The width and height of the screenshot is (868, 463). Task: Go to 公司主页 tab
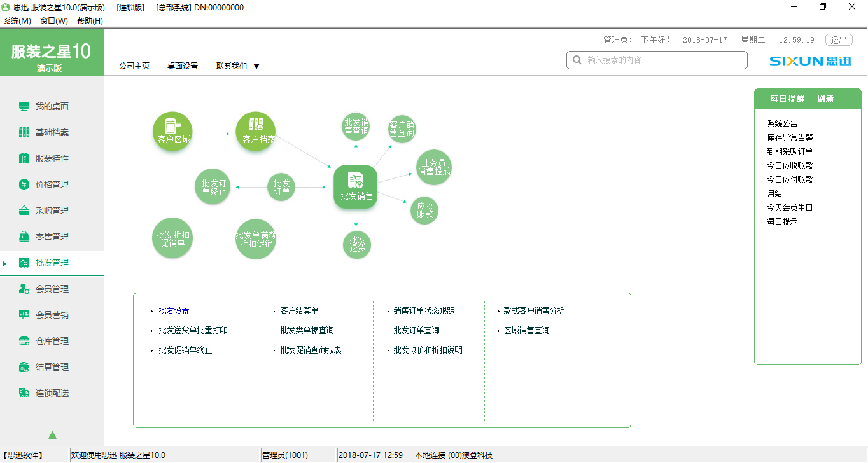tap(134, 66)
